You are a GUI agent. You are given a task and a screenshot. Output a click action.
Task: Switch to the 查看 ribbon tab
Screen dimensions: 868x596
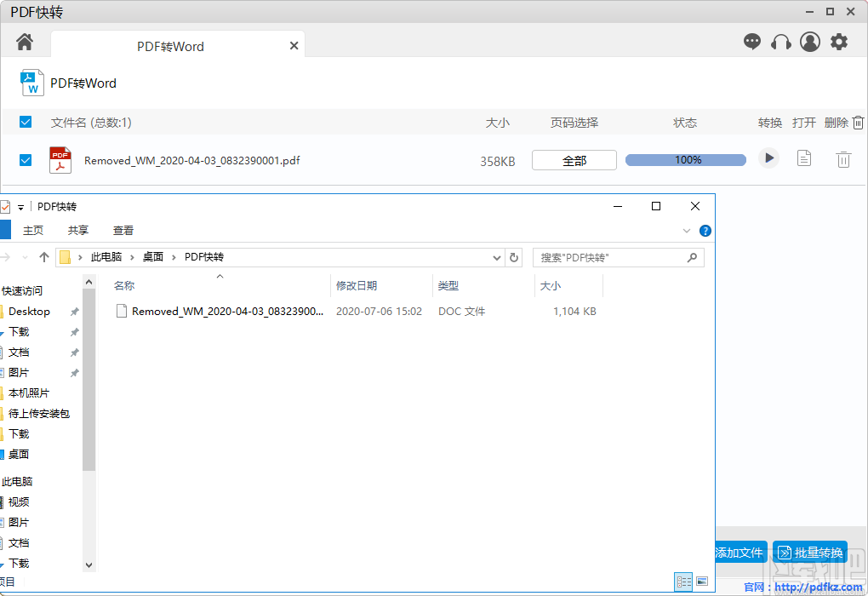click(123, 230)
